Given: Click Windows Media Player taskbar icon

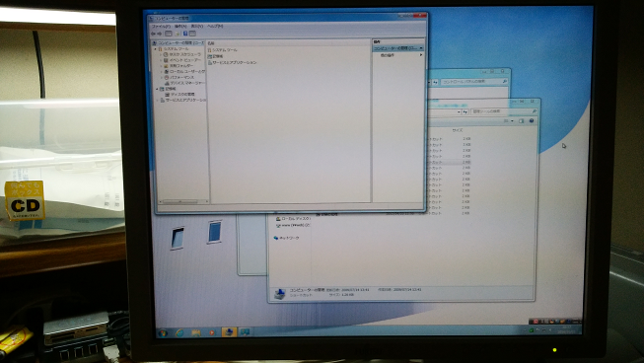Looking at the screenshot, I should (212, 332).
